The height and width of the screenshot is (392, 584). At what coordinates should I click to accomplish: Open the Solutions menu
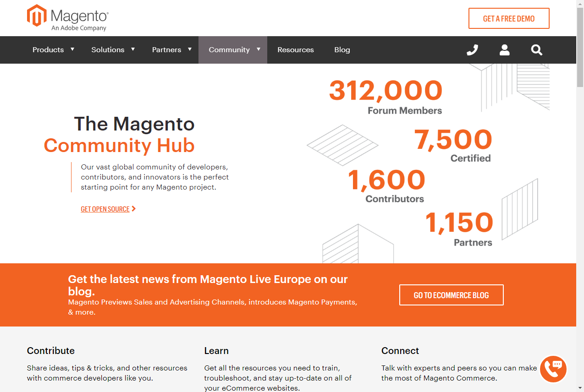108,50
